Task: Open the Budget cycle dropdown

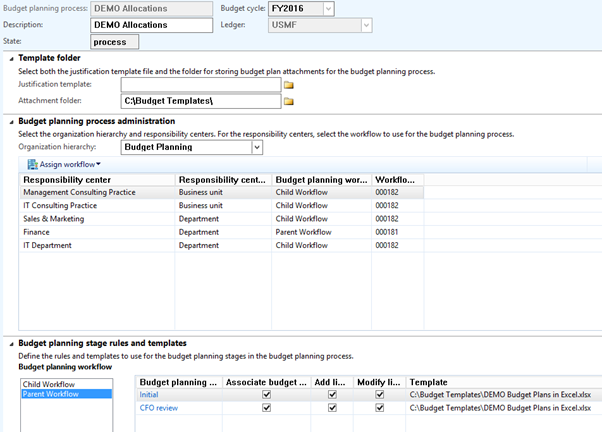Action: [x=328, y=9]
